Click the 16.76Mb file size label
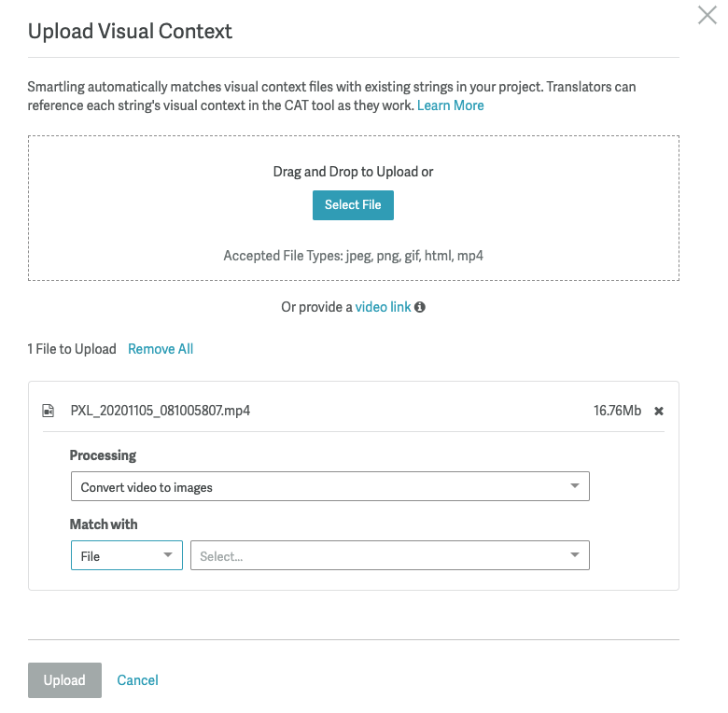The width and height of the screenshot is (728, 713). click(617, 411)
